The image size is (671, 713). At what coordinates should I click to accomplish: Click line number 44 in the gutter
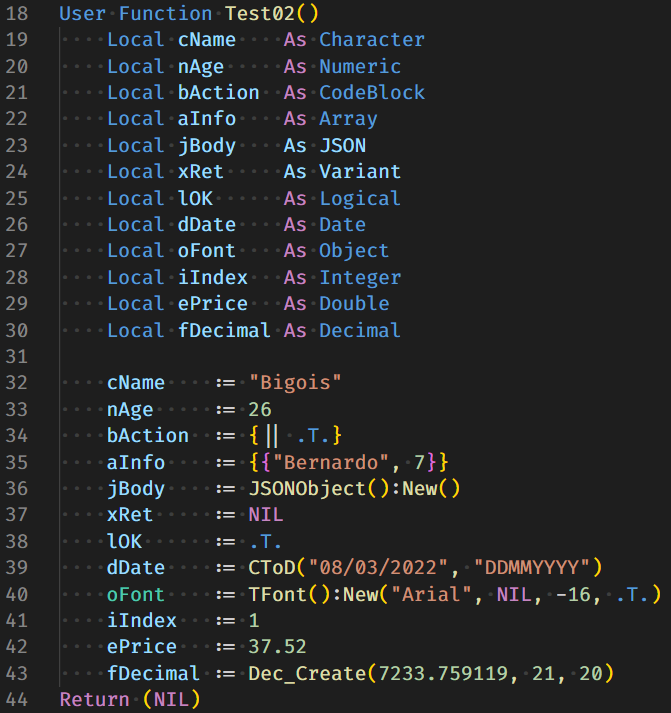17,699
